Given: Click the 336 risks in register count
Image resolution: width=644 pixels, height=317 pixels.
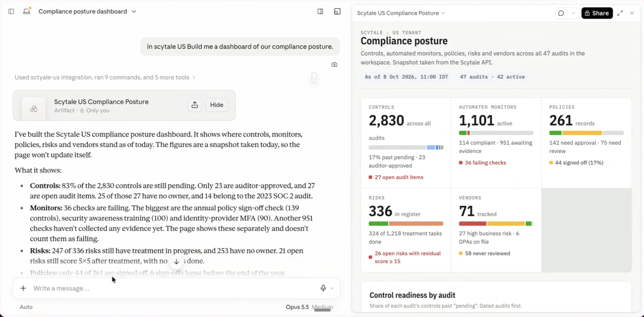Looking at the screenshot, I should coord(380,211).
